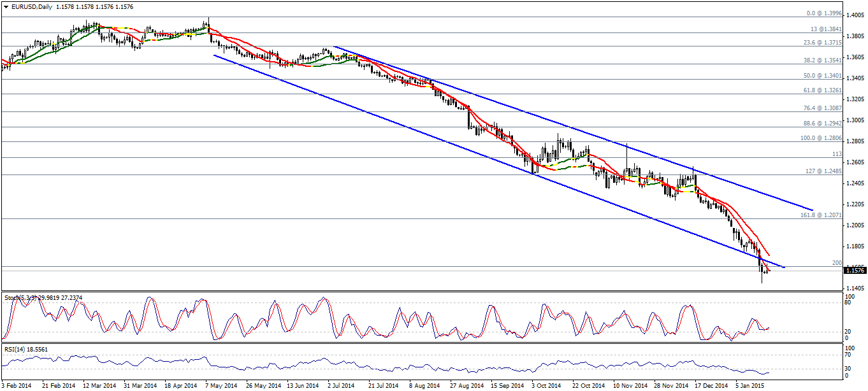Click the 2 Jul 2014 date label
The width and height of the screenshot is (868, 391).
tap(342, 385)
